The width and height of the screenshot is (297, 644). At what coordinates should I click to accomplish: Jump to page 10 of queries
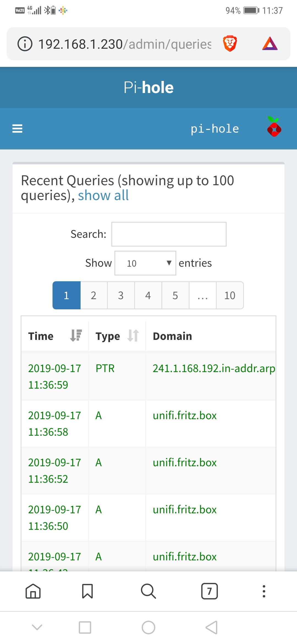pyautogui.click(x=230, y=295)
